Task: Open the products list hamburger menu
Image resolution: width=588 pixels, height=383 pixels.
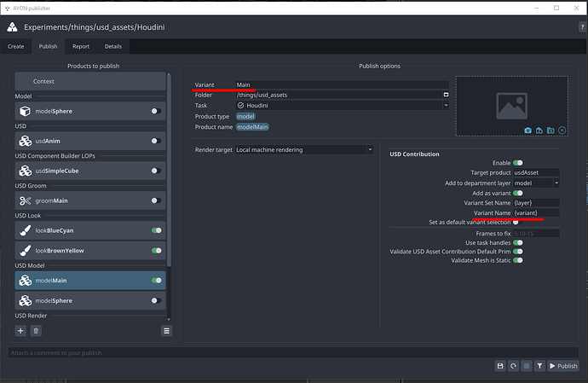Action: (x=166, y=331)
